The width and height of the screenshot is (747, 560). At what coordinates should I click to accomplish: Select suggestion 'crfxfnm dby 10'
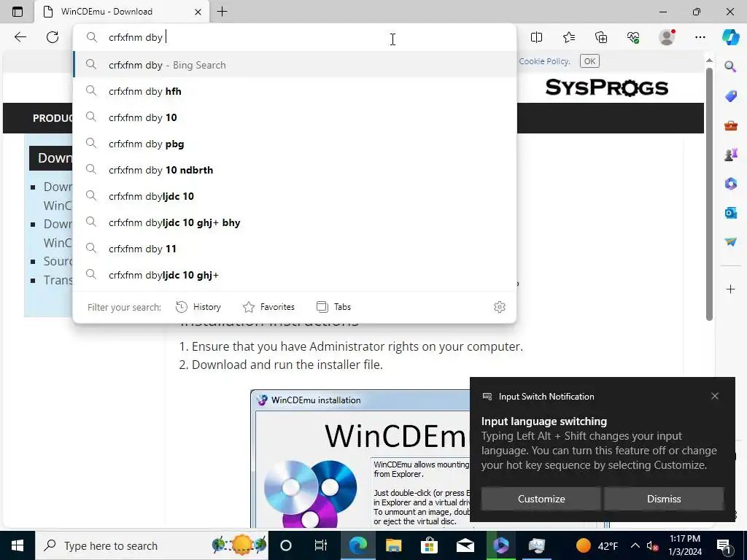[295, 117]
